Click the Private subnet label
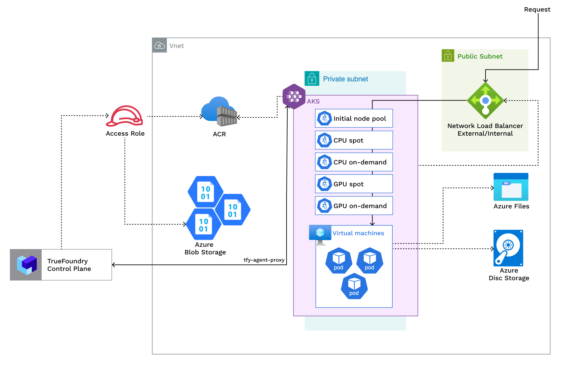 pos(345,79)
